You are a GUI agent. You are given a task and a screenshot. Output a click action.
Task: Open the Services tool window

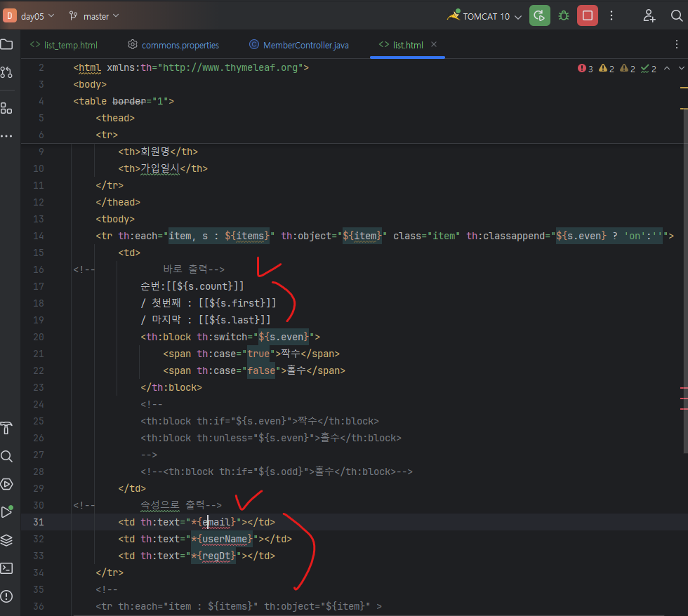6,484
